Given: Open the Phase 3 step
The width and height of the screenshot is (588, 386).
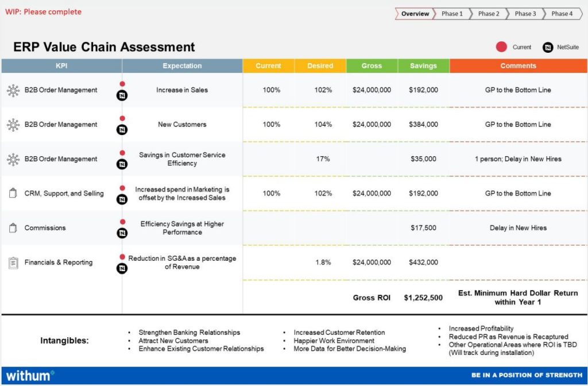Looking at the screenshot, I should point(525,14).
